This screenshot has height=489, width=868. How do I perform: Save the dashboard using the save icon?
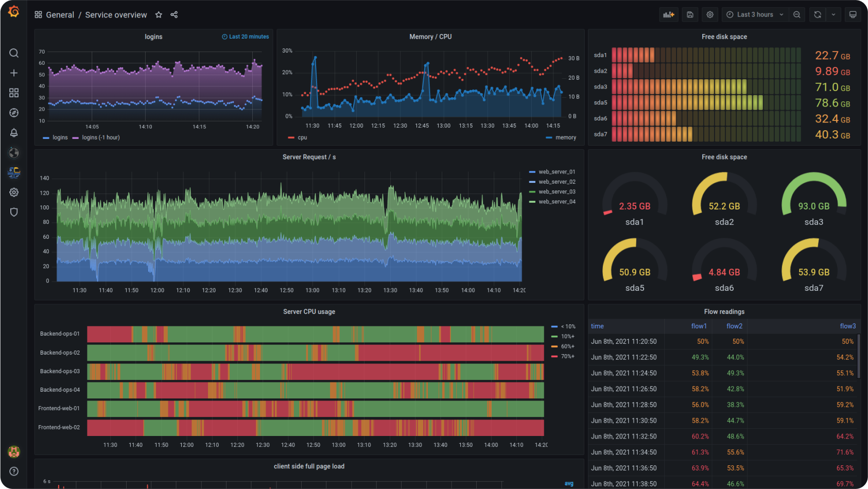[690, 14]
